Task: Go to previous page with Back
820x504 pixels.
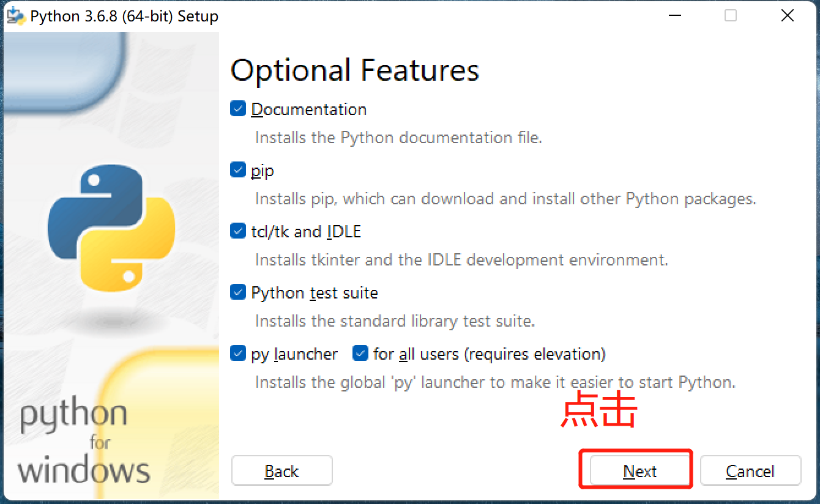Action: point(281,471)
